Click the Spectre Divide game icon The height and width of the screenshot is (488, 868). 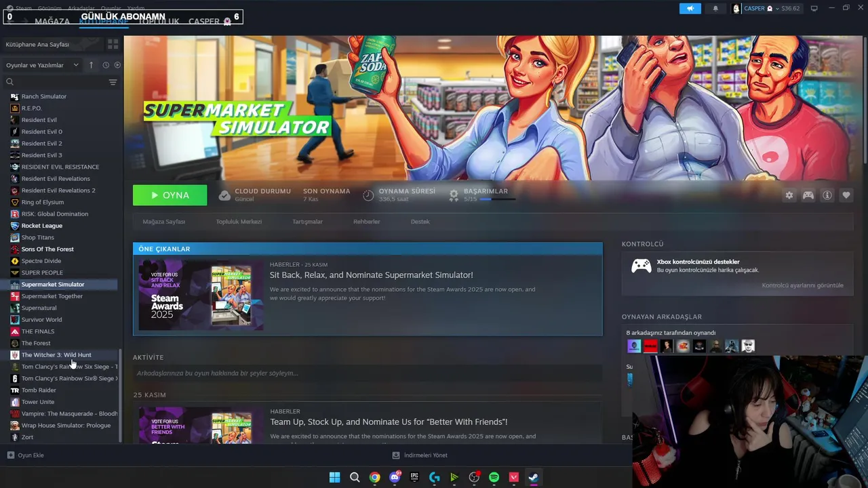pos(15,261)
